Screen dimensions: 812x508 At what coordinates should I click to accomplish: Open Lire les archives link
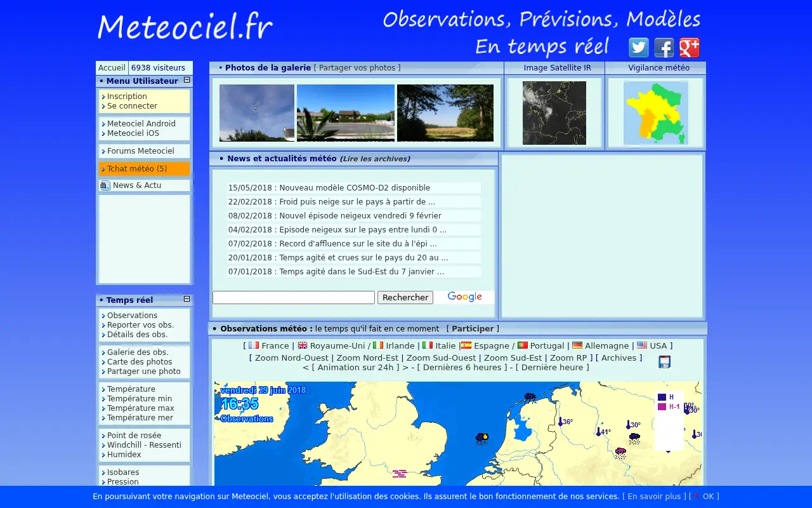[x=375, y=159]
